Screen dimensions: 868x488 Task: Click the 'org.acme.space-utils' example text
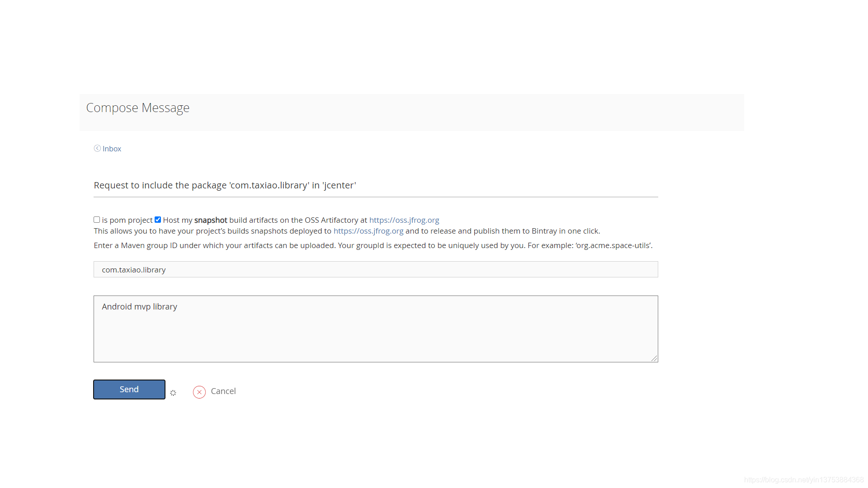613,245
